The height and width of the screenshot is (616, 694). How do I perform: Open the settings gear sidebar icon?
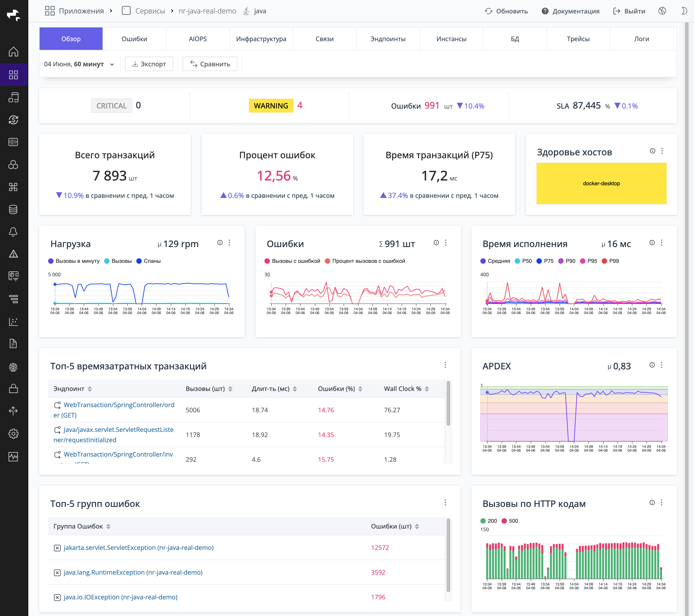pos(13,433)
